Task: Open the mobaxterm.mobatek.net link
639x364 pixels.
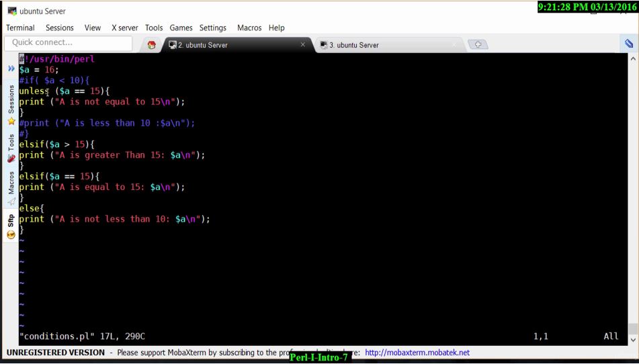Action: 417,353
